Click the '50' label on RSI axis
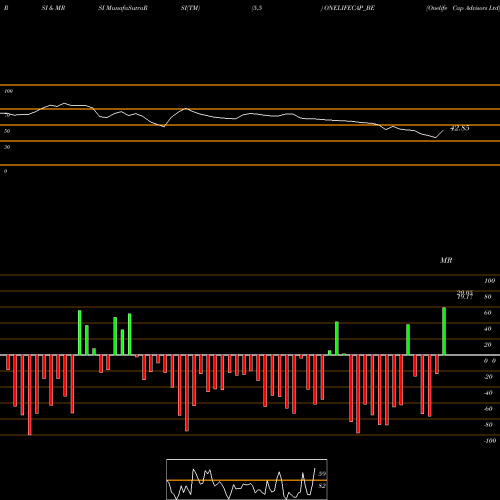Viewport: 500px width, 500px height. [7, 131]
